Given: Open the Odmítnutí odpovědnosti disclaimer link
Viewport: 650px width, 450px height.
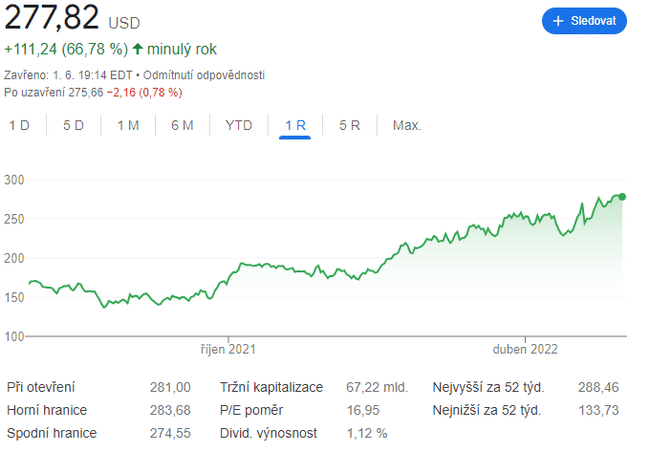Looking at the screenshot, I should pyautogui.click(x=205, y=75).
